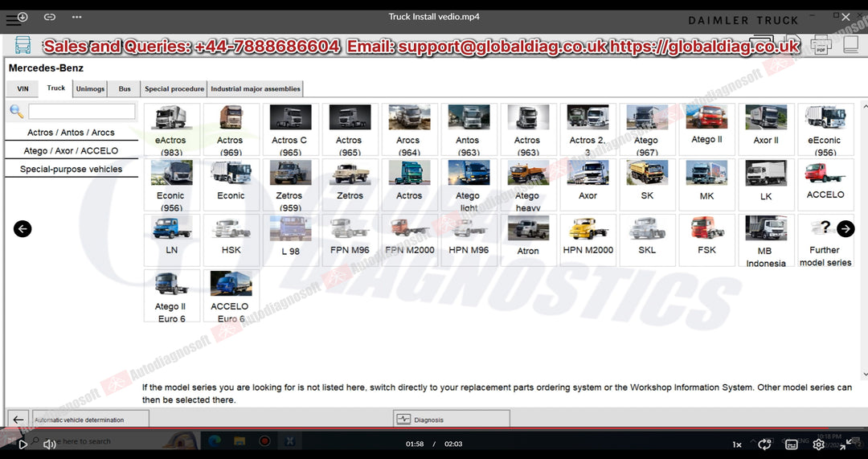Click the bottom-left back arrow button
Viewport: 868px width, 459px height.
tap(18, 420)
